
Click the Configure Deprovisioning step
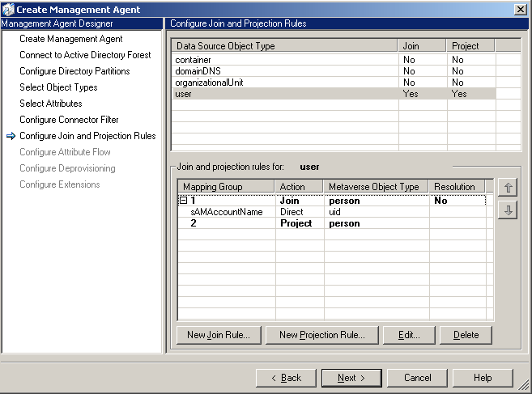(x=67, y=168)
